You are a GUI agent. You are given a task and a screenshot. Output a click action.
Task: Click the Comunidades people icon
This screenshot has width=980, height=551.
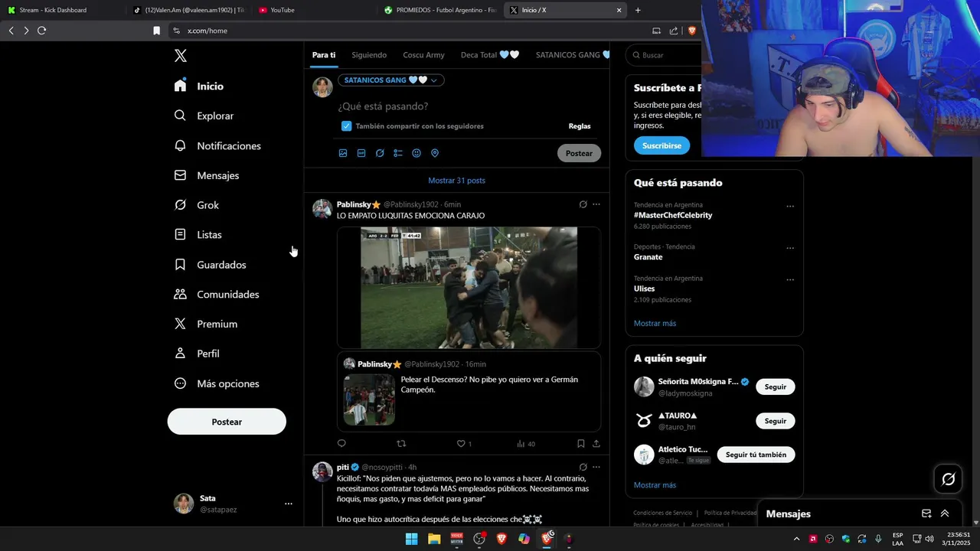[x=180, y=294]
